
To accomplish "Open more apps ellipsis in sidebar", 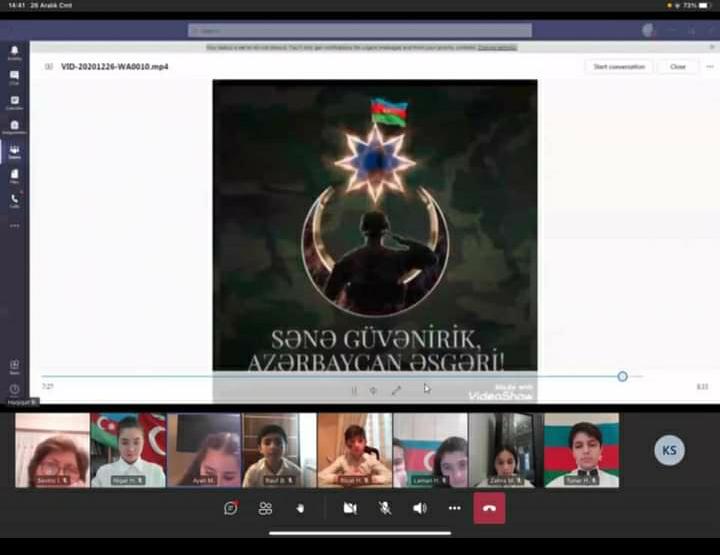I will coord(14,226).
